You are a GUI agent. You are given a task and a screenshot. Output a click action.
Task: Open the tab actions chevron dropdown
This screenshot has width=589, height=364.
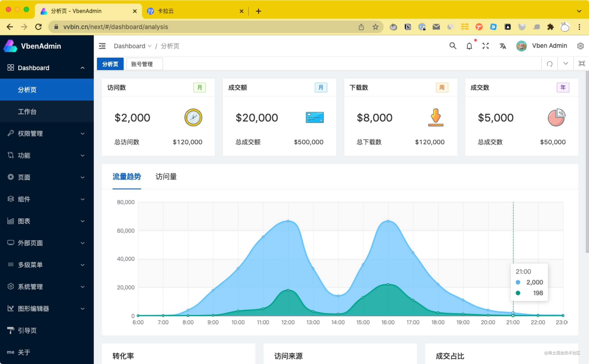tap(565, 64)
